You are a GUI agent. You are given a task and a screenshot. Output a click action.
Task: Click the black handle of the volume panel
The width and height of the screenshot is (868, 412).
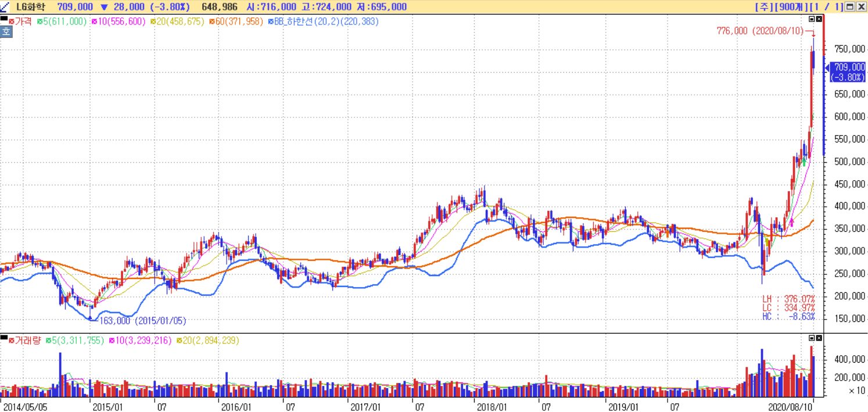[x=4, y=338]
